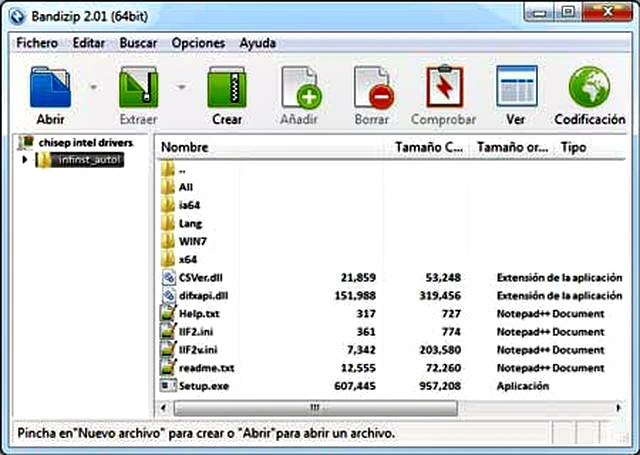Click the Crear new archive icon
This screenshot has height=455, width=640.
coord(227,87)
